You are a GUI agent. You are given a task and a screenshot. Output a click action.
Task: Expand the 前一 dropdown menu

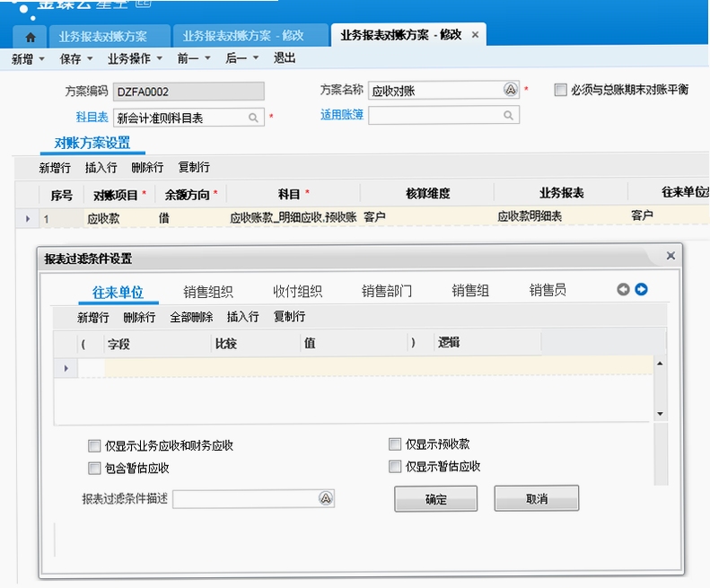coord(208,58)
